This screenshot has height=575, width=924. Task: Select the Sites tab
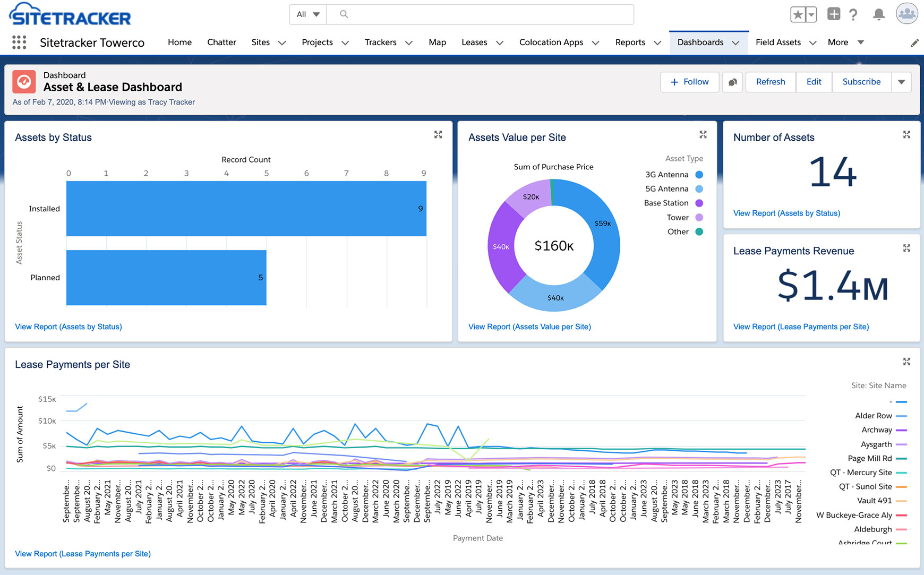coord(260,42)
